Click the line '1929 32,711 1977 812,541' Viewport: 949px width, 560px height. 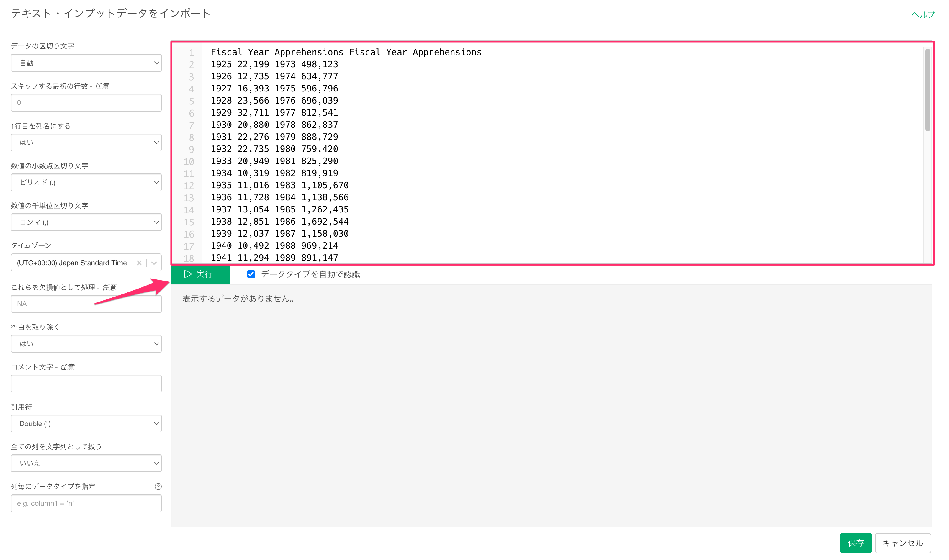[x=274, y=112]
